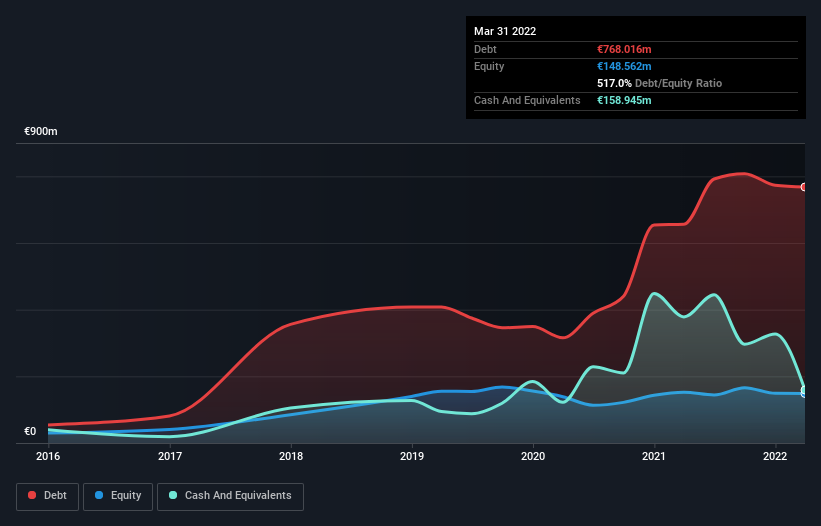Click the Equity label in tooltip

coord(489,66)
